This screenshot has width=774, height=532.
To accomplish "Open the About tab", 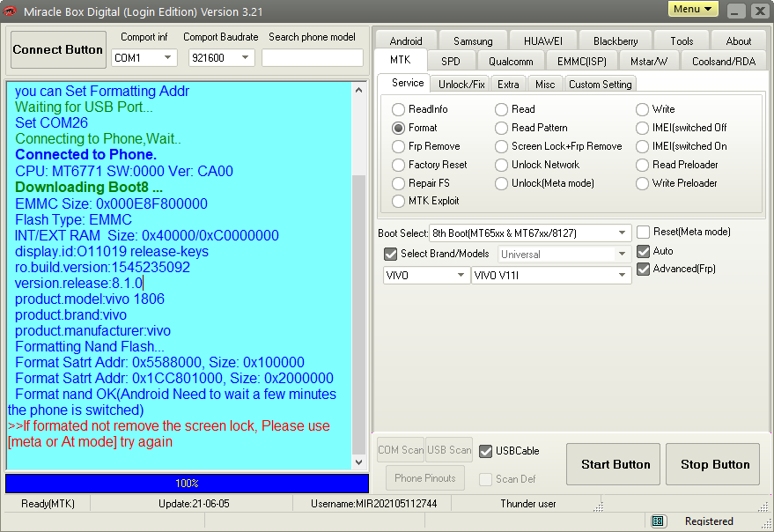I will pyautogui.click(x=739, y=41).
